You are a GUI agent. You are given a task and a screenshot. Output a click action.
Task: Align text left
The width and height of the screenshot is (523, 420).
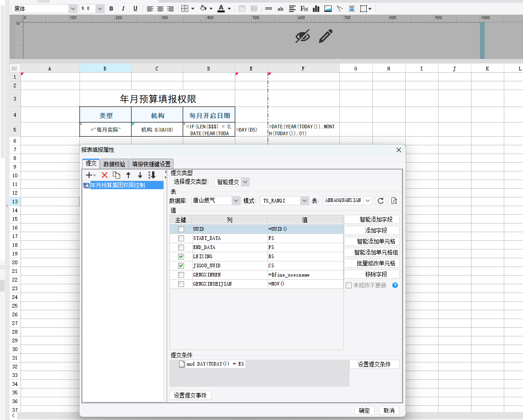(x=150, y=9)
